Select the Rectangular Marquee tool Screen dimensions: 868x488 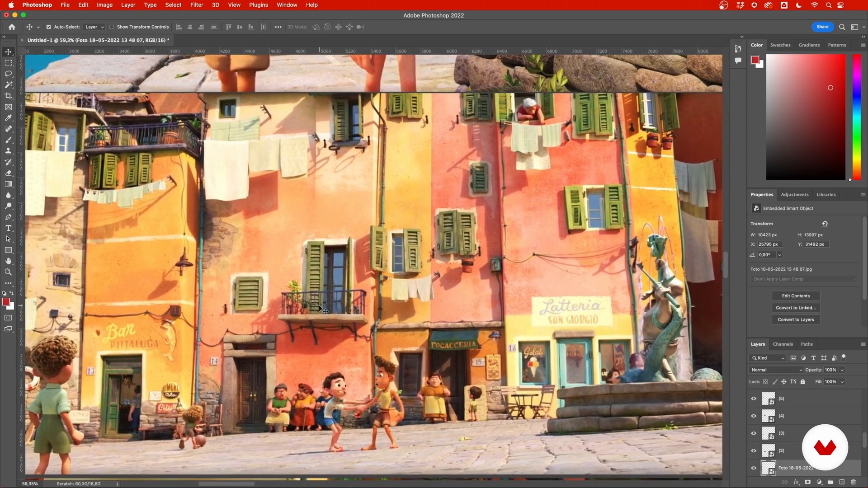[x=8, y=63]
